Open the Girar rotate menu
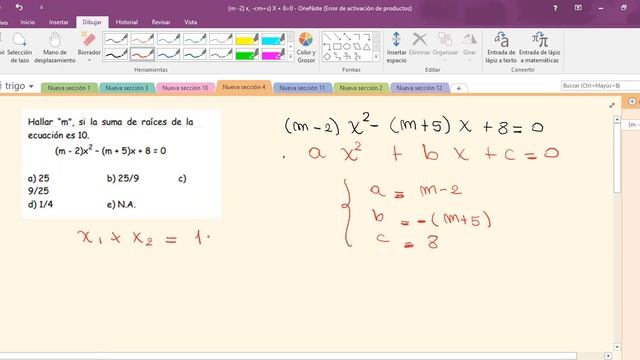This screenshot has width=640, height=360. (x=469, y=47)
